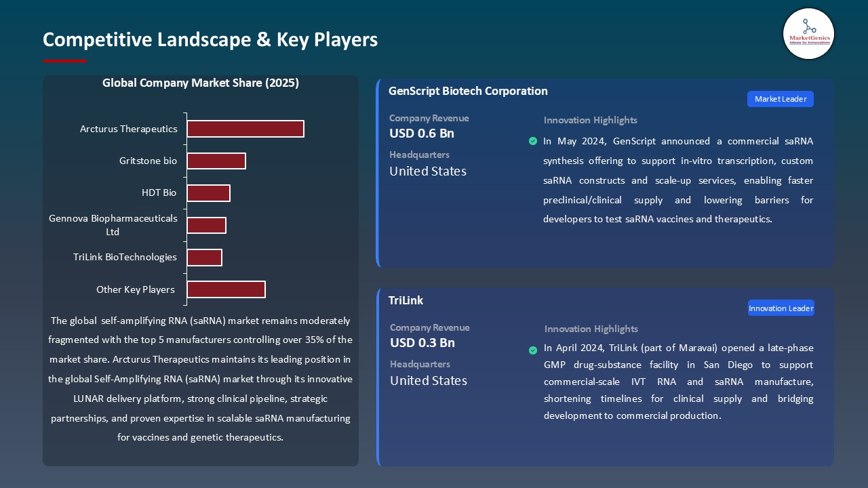Click the Gritstone bio chart bar
Screen dimensions: 868x488
click(x=216, y=161)
